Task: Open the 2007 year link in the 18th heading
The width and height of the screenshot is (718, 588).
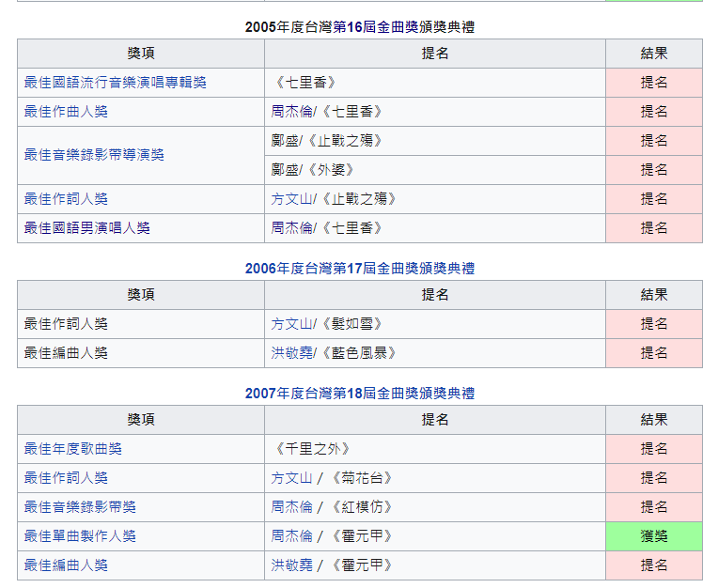Action: [x=260, y=394]
